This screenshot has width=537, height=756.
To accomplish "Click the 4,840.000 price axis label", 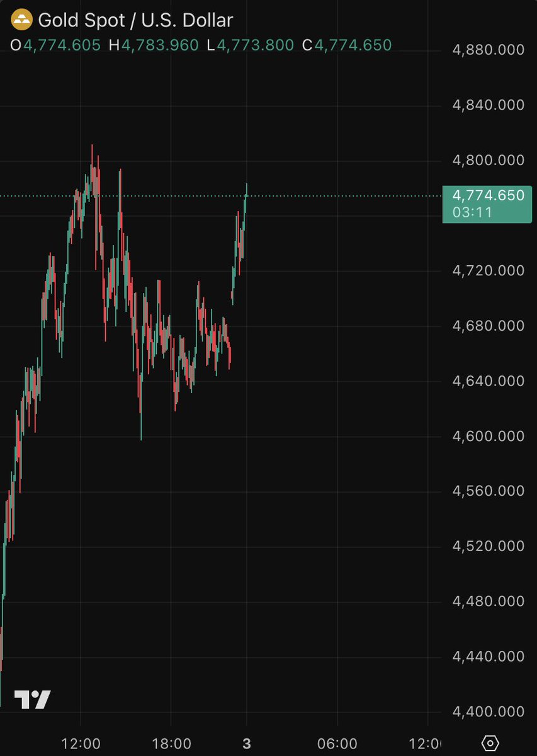I will [488, 105].
